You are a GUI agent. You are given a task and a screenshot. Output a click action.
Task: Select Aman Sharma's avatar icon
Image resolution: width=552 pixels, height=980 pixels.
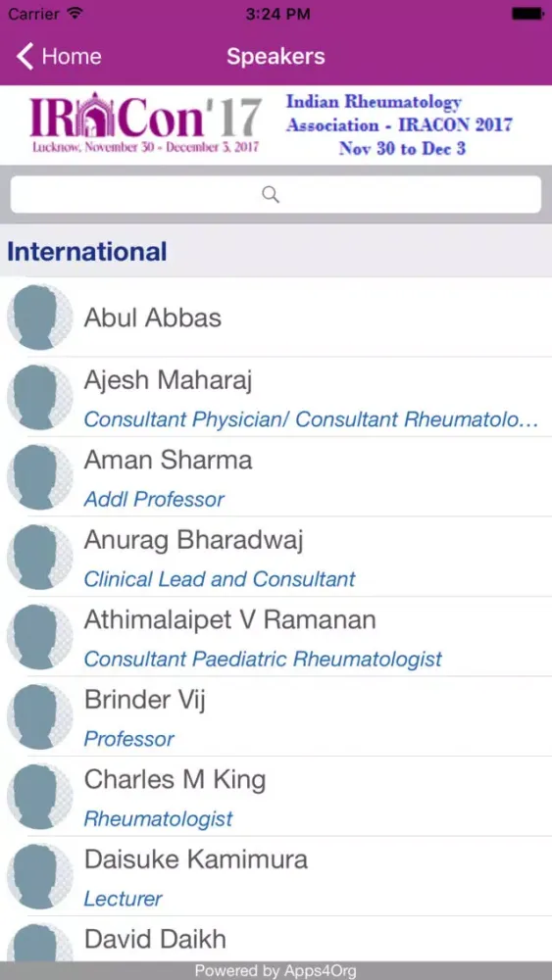tap(39, 477)
